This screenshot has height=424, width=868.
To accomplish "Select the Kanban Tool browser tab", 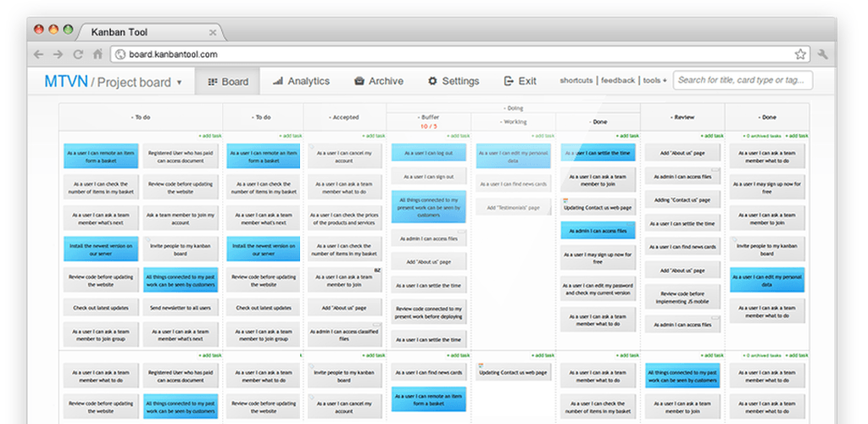I will (151, 32).
